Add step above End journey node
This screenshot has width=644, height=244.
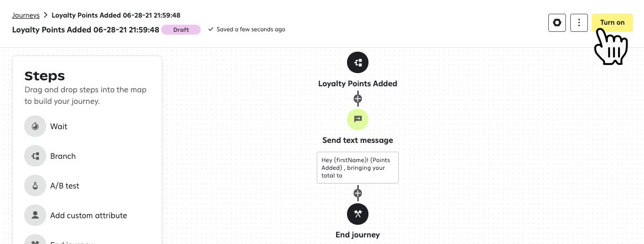tap(357, 193)
